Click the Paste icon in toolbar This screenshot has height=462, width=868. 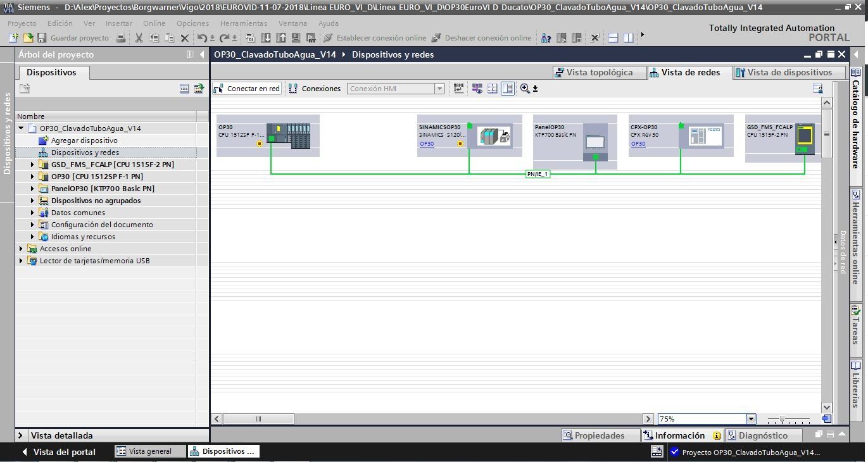(x=169, y=38)
